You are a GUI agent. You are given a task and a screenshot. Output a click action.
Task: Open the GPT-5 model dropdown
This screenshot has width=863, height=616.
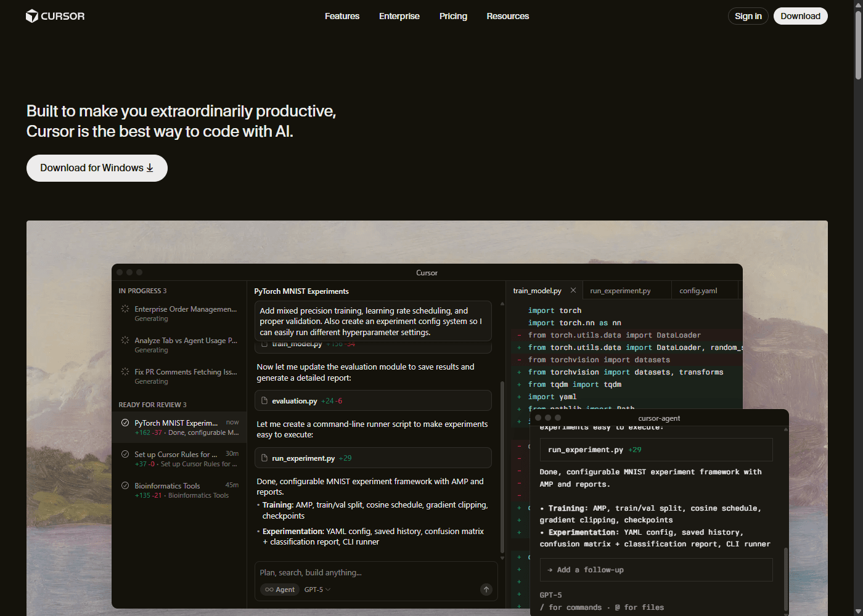[317, 590]
